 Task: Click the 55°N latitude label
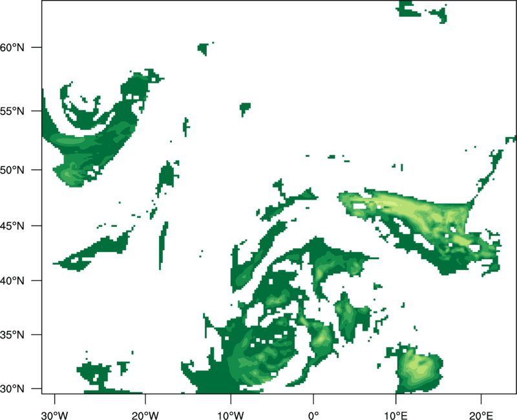(12, 111)
